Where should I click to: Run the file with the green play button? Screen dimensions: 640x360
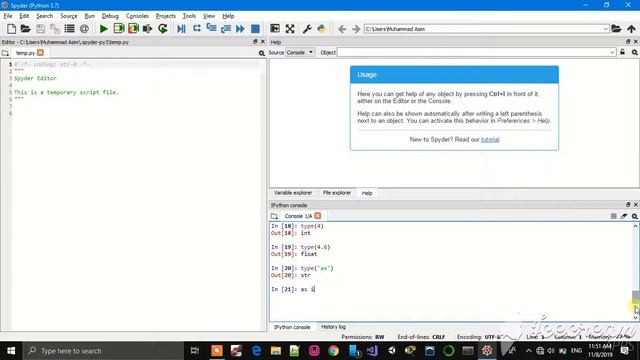coord(104,29)
